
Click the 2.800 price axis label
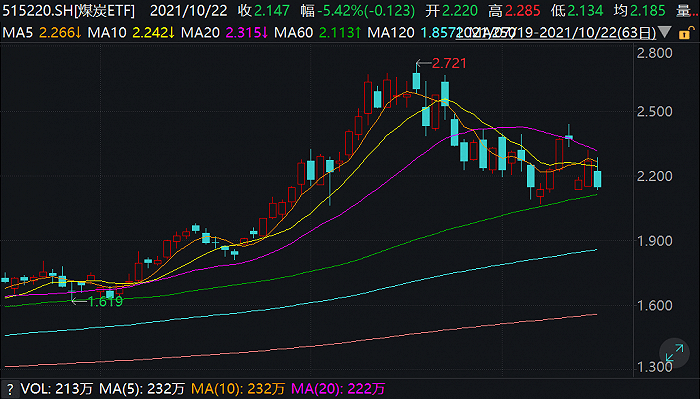[654, 53]
